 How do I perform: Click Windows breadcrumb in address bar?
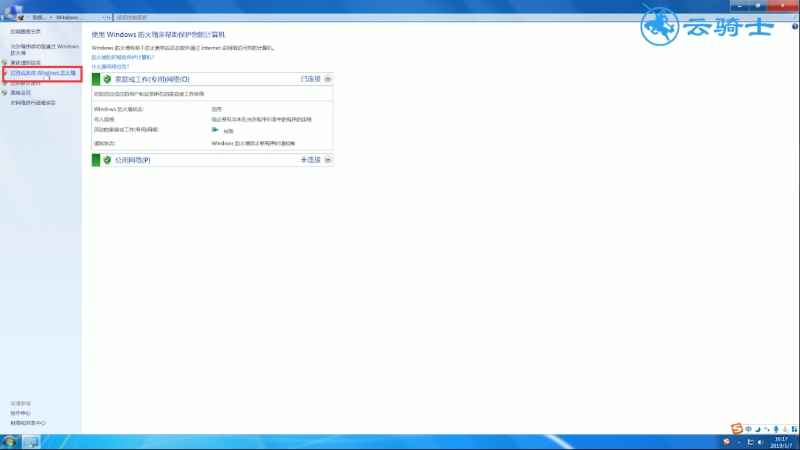tap(69, 17)
